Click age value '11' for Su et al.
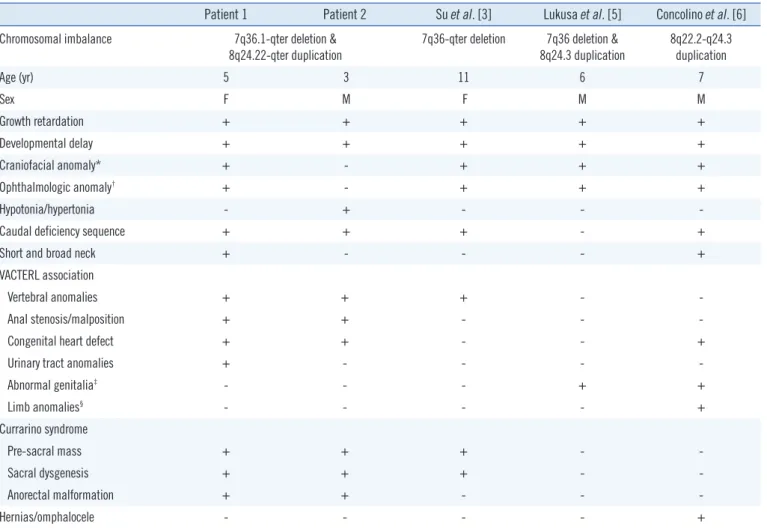Screen dimensions: 767x529 click(463, 77)
